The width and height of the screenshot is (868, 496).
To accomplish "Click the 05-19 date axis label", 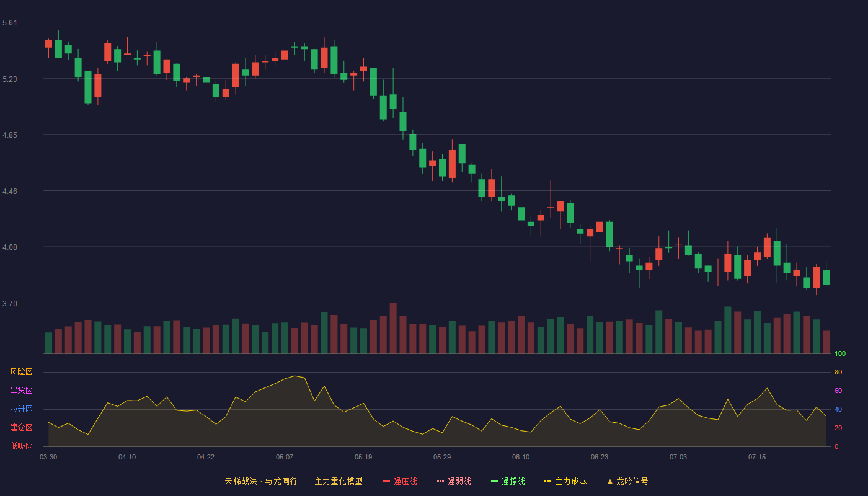I will [363, 457].
